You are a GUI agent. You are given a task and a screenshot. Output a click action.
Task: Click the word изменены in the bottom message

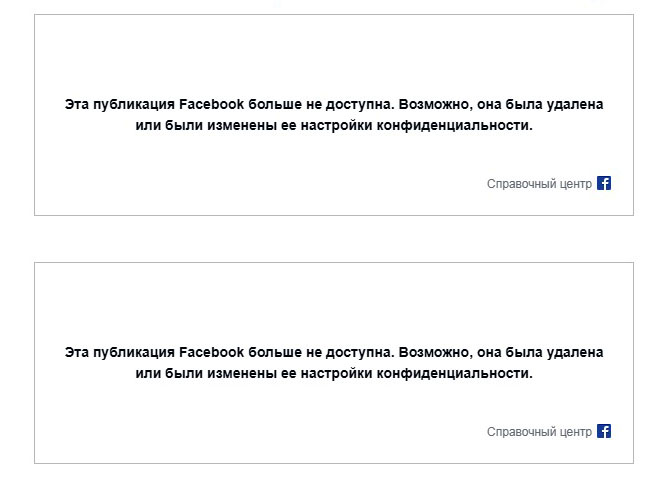244,374
